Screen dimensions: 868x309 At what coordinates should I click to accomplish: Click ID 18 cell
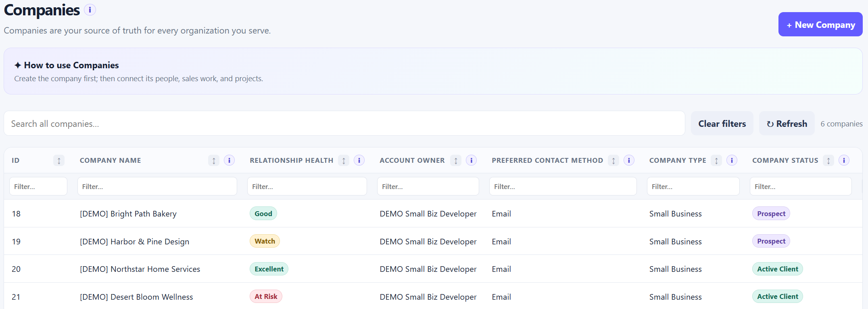(x=16, y=214)
